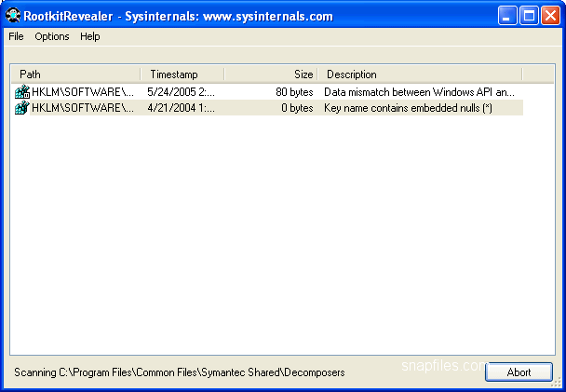Click the "Key name contains embedded nulls" description

408,108
